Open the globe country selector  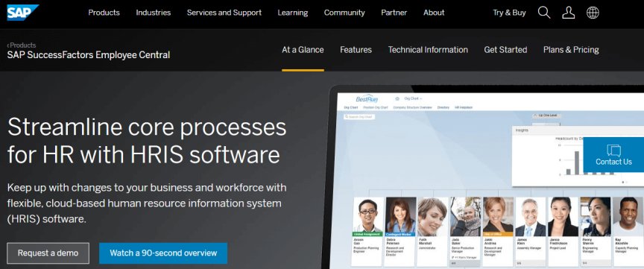coord(593,13)
